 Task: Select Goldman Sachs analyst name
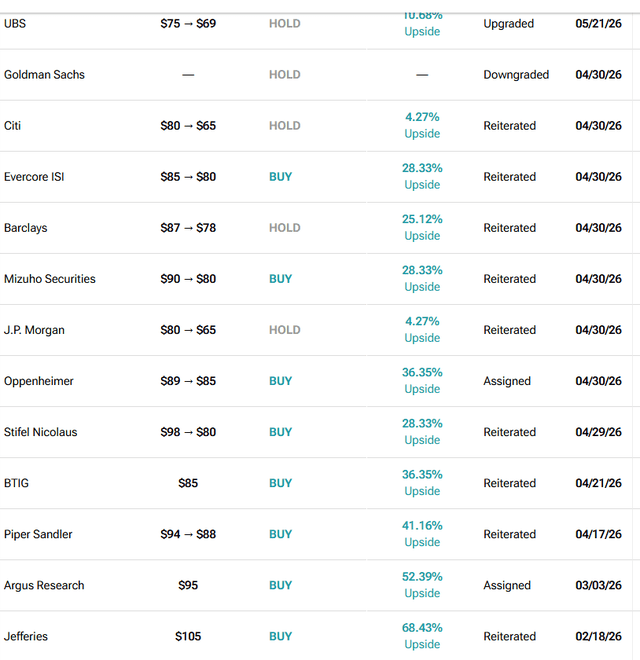[x=44, y=75]
